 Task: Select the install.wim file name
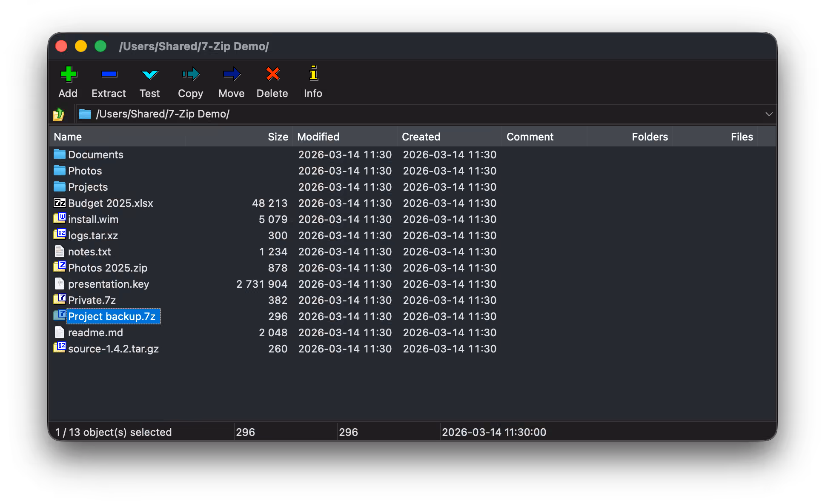[x=93, y=219]
